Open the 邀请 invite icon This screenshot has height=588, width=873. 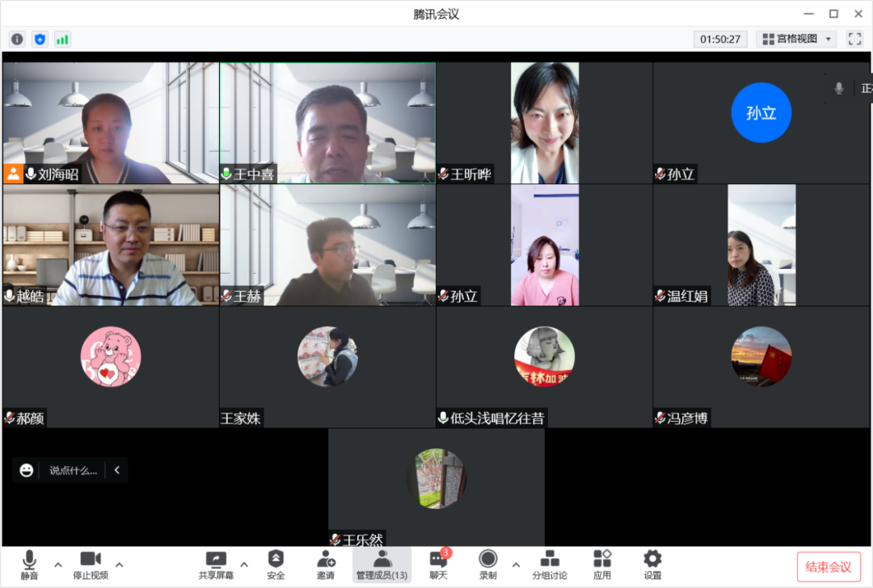[x=326, y=564]
